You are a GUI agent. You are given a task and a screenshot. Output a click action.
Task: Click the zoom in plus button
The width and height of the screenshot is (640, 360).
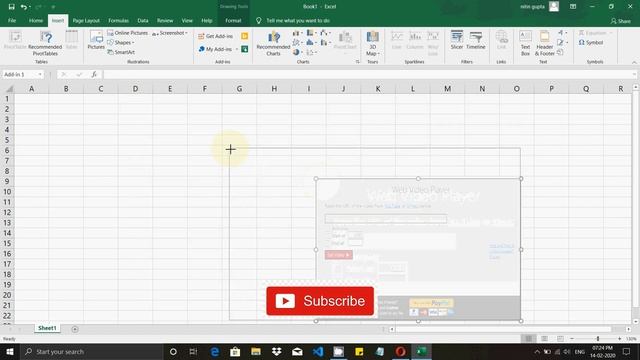(620, 339)
